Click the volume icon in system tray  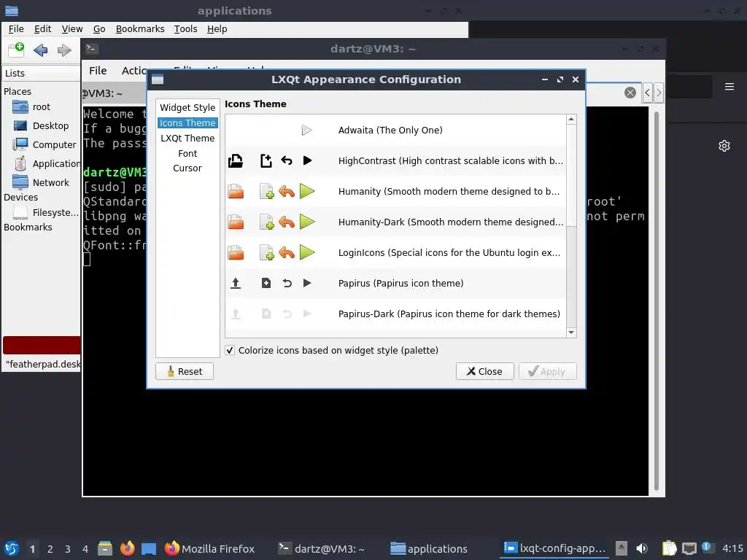[x=642, y=548]
